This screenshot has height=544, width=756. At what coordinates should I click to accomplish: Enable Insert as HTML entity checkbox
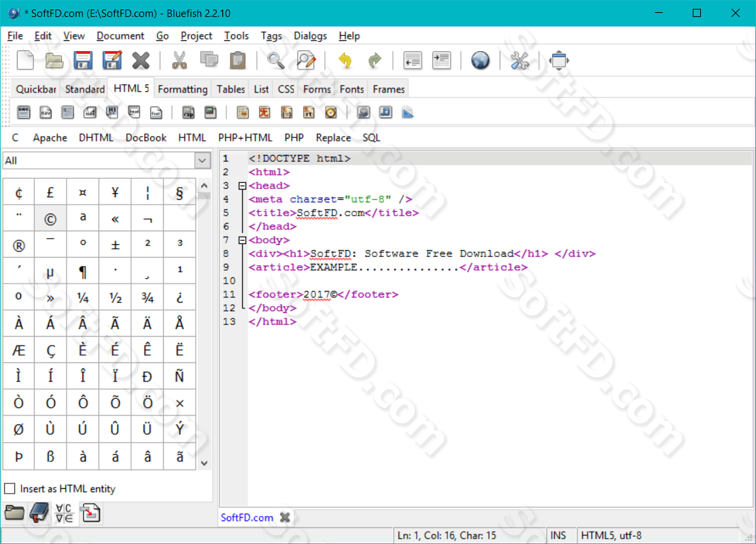pos(10,488)
